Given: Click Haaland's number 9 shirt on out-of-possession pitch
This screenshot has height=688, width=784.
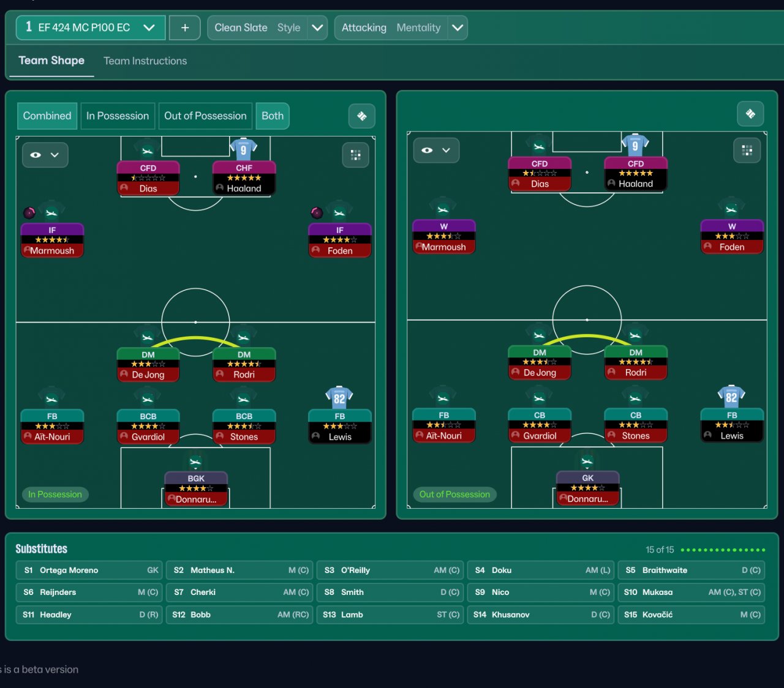Looking at the screenshot, I should tap(635, 145).
